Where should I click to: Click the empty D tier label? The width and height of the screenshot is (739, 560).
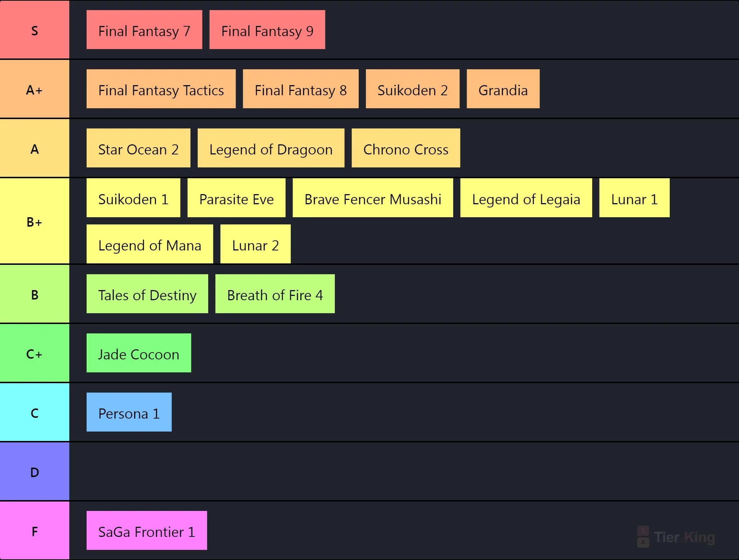(x=35, y=471)
